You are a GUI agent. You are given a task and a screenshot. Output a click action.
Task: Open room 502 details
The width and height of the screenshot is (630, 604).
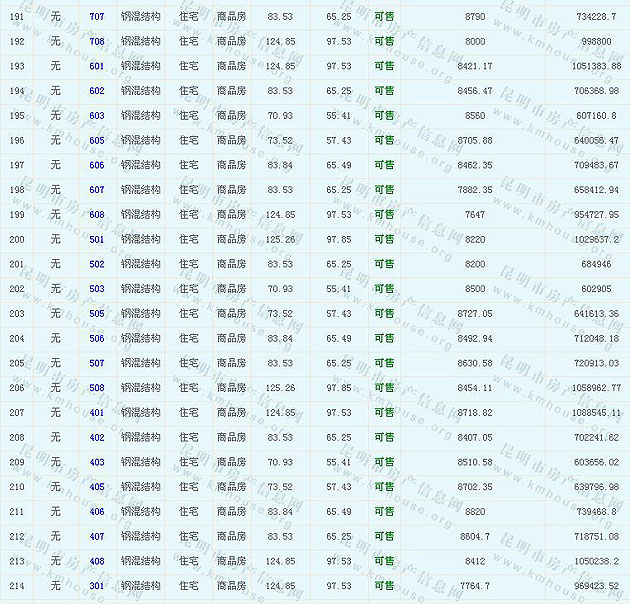click(x=96, y=264)
